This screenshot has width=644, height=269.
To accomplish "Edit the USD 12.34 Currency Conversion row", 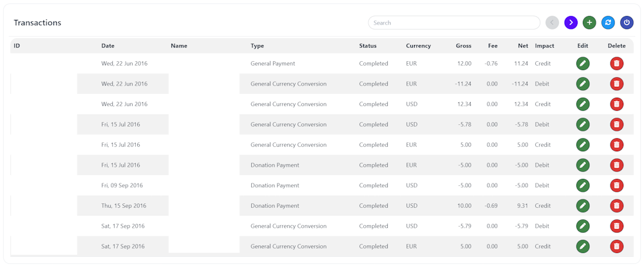I will click(x=583, y=104).
